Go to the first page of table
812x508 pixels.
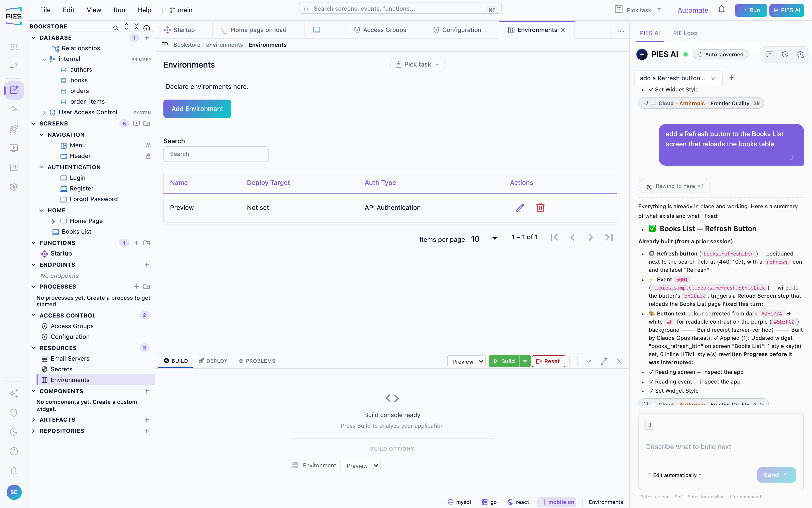tap(554, 237)
